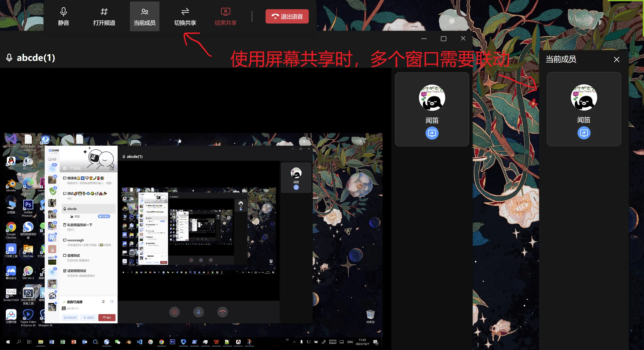
Task: Open the 话题频道测试 channel
Action: 76,271
